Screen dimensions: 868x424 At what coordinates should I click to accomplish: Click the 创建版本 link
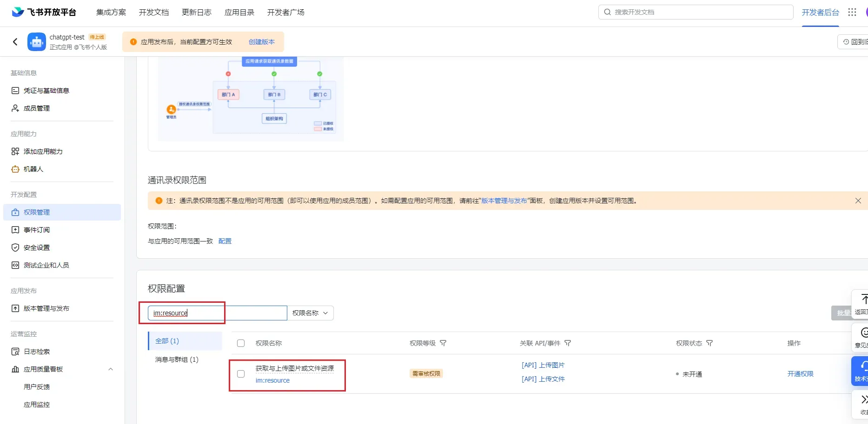click(x=262, y=42)
